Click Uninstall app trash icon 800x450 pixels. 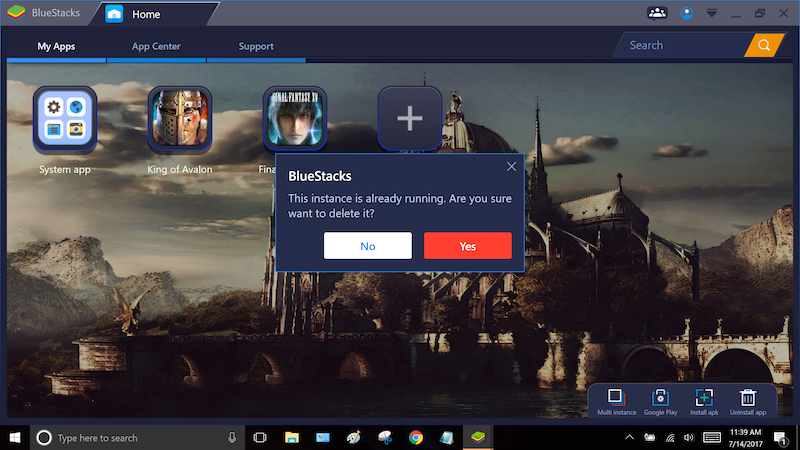748,402
